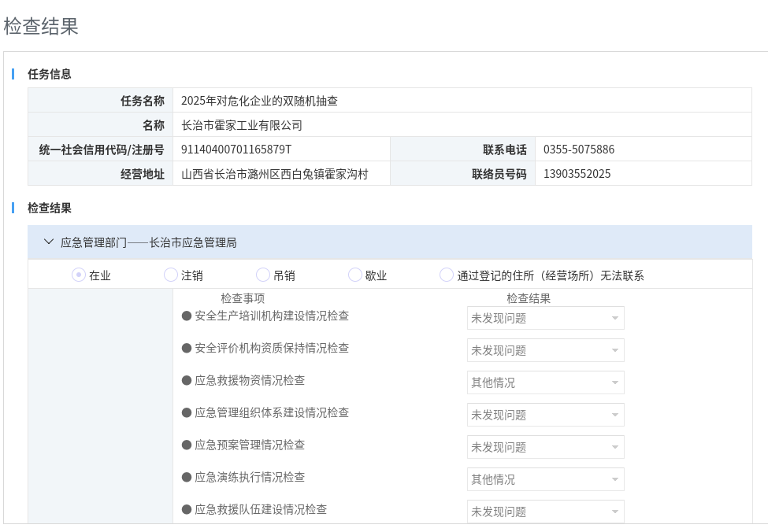Viewport: 768px width, 532px height.
Task: Select the 歇业 radio button
Action: (355, 275)
